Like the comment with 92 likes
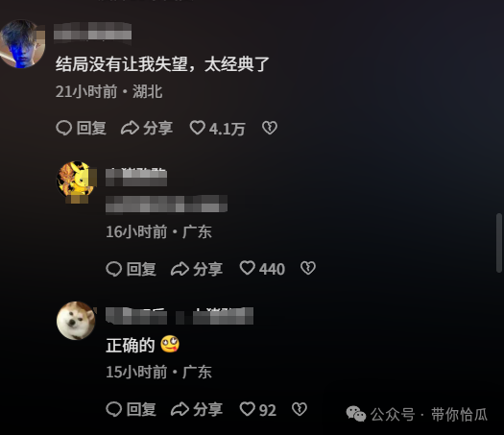This screenshot has width=504, height=435. click(x=258, y=409)
